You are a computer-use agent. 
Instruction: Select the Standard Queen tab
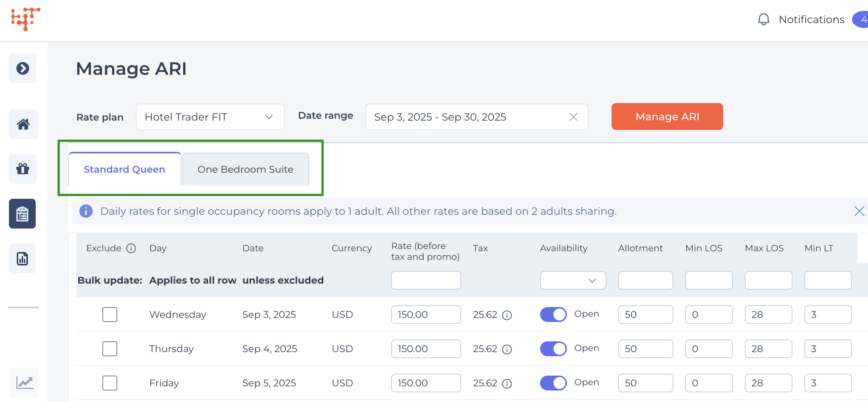click(x=124, y=169)
